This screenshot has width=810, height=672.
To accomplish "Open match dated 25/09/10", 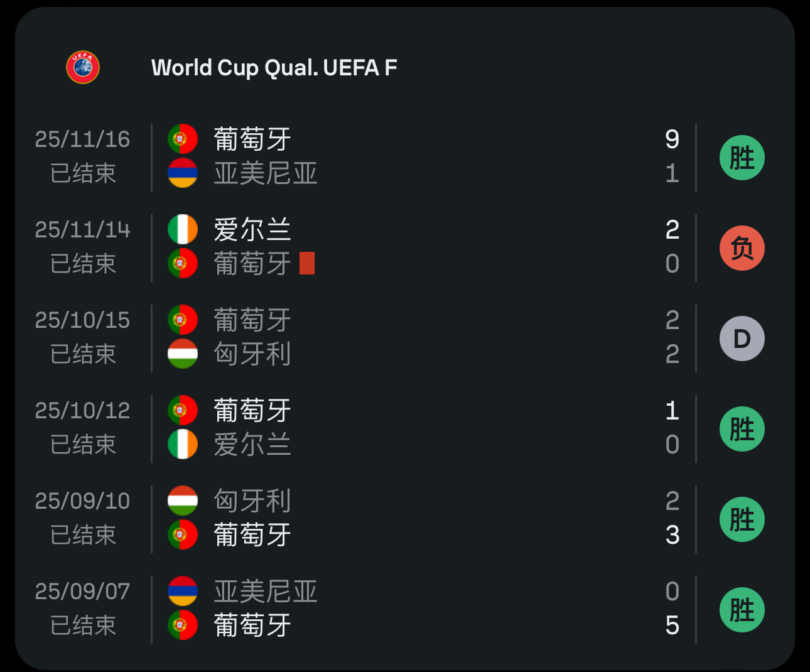I will coord(82,501).
